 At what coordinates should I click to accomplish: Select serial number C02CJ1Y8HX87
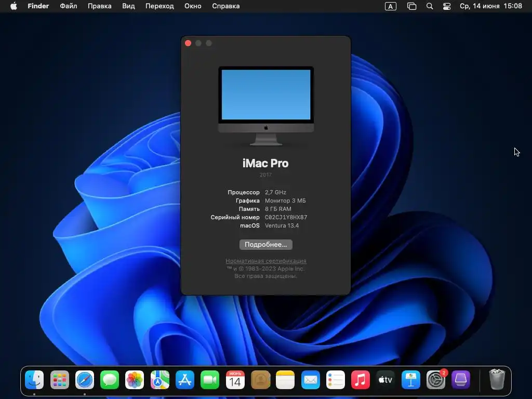coord(286,217)
